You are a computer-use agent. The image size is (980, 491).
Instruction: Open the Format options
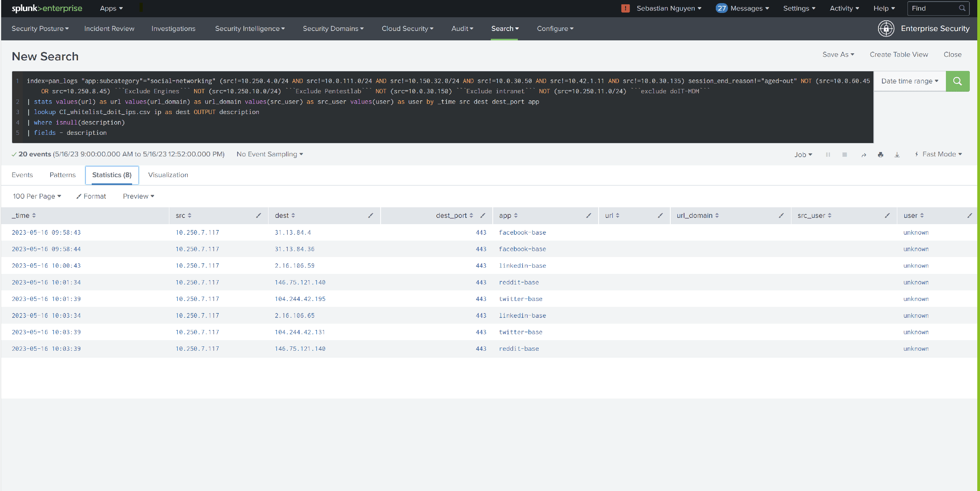click(x=91, y=196)
